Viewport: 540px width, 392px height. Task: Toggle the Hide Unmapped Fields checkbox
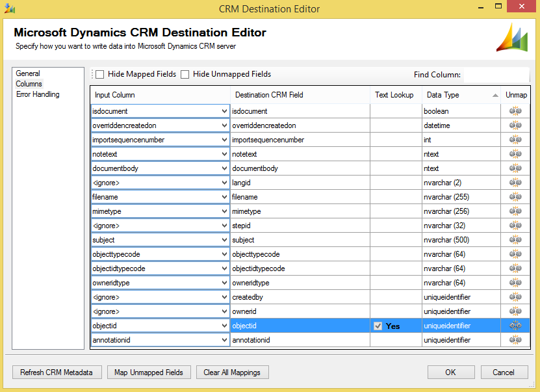coord(185,75)
